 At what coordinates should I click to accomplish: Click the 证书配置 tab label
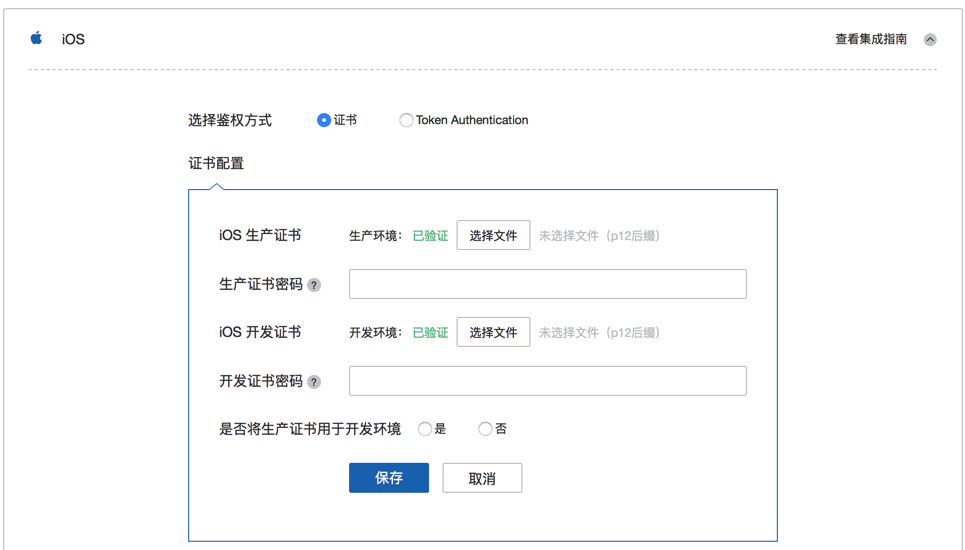pyautogui.click(x=216, y=163)
